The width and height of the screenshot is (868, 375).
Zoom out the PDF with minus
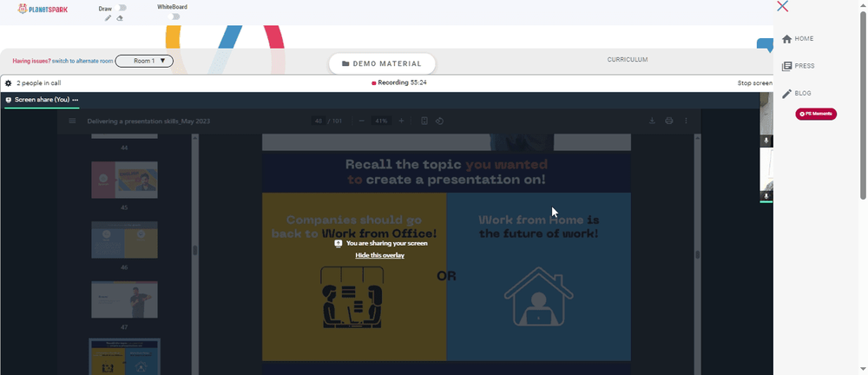[x=361, y=121]
